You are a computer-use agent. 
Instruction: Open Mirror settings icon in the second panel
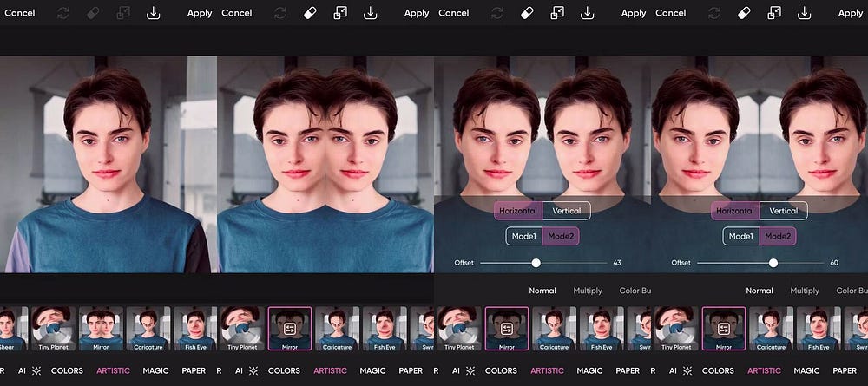pos(290,329)
